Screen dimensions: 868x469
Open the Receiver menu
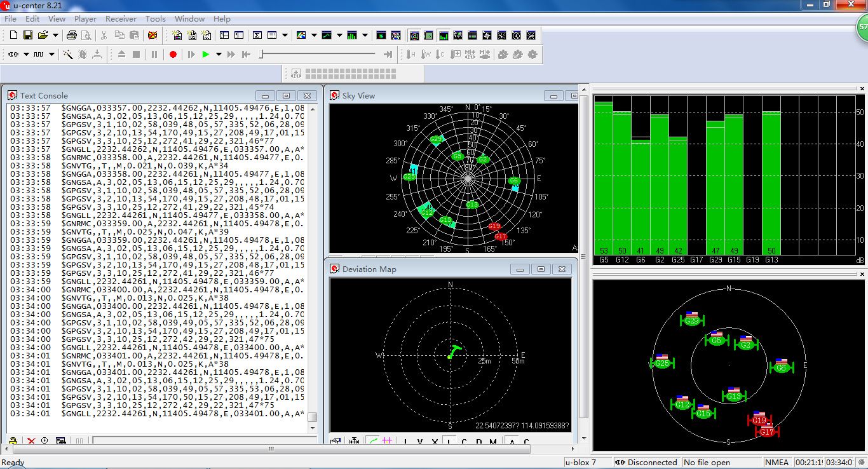click(x=121, y=19)
